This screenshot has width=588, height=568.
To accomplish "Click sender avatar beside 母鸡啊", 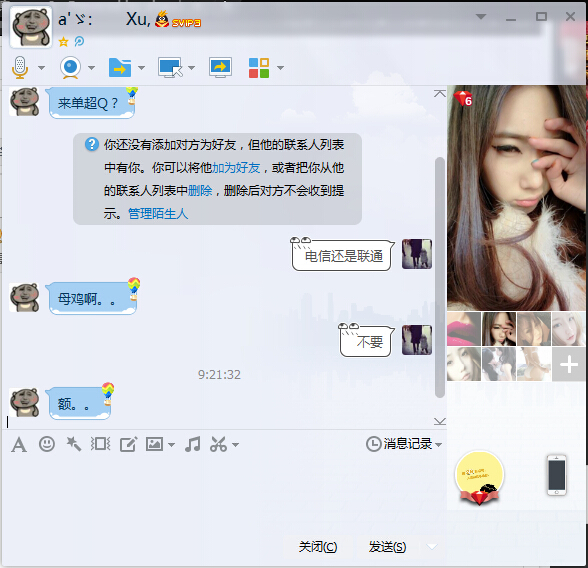I will (x=24, y=297).
